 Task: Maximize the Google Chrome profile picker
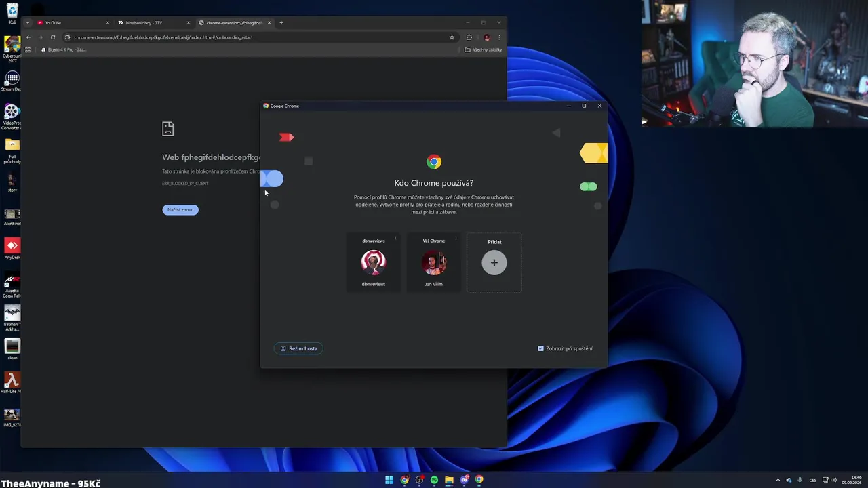(x=584, y=106)
